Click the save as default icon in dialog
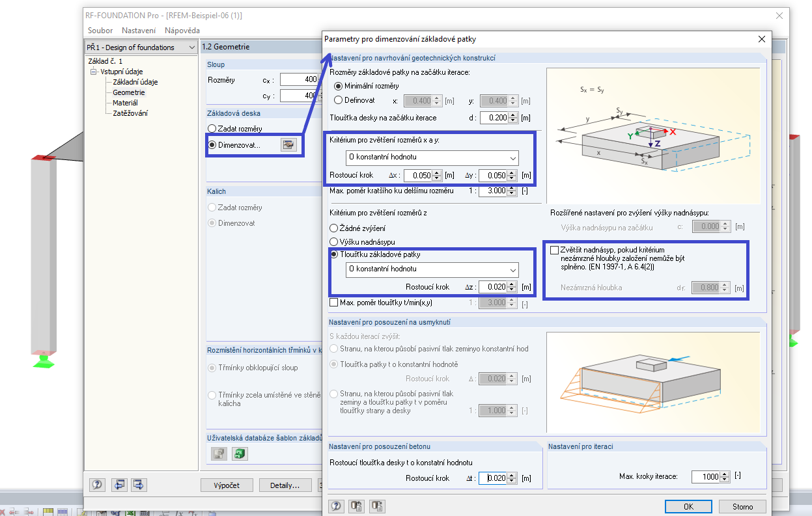 378,506
